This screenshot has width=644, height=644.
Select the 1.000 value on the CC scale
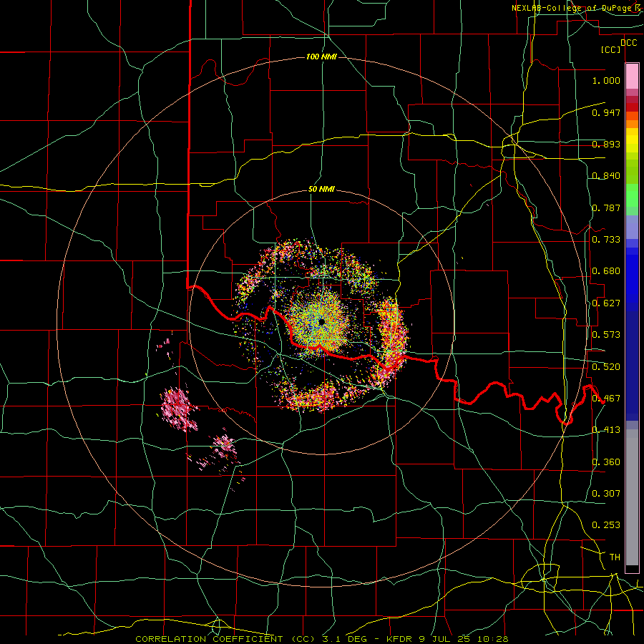click(x=606, y=80)
